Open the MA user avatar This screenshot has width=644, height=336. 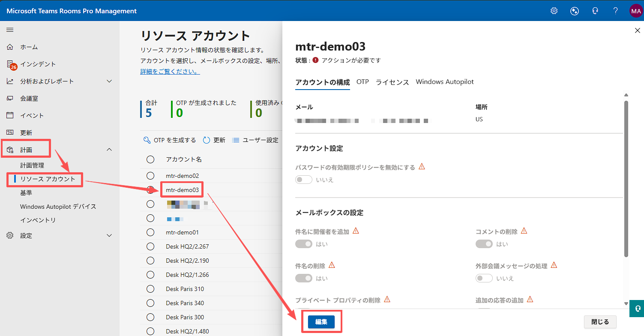pos(635,11)
